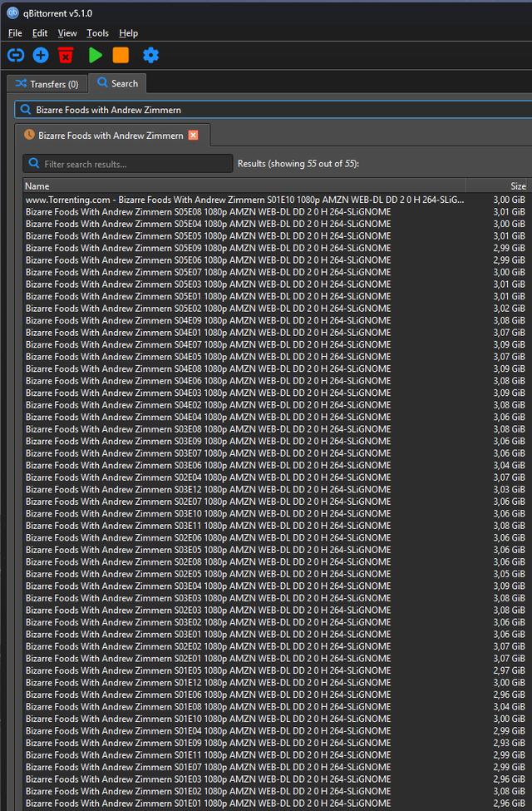
Task: Open the File menu
Action: (15, 33)
